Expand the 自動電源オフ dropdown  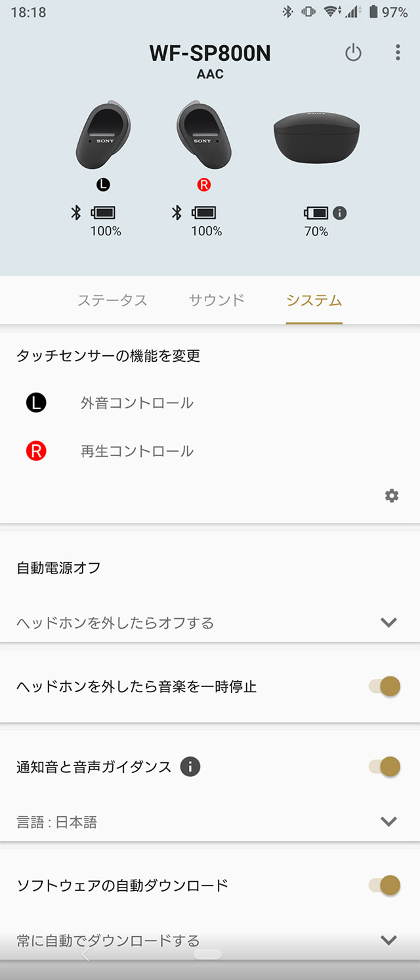388,623
